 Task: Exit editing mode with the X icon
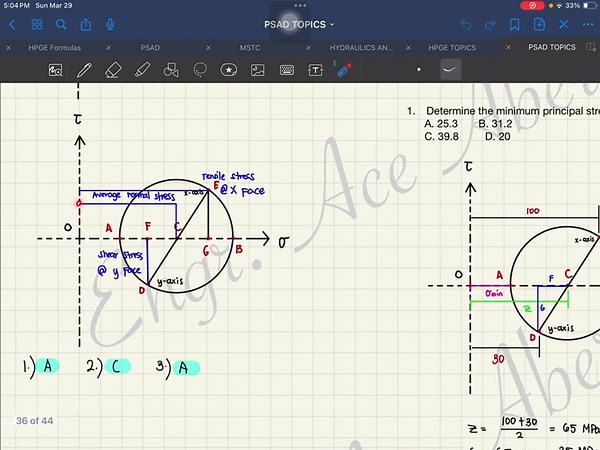point(564,25)
